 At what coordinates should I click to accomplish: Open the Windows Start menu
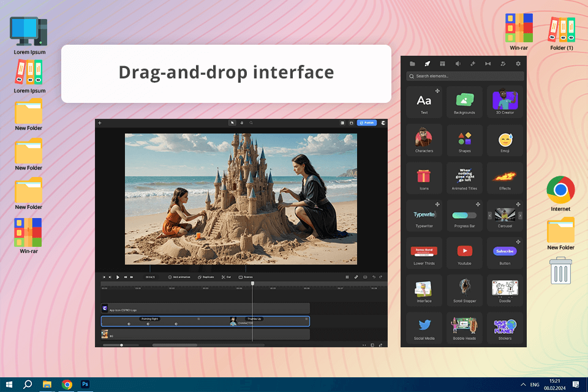pyautogui.click(x=9, y=385)
